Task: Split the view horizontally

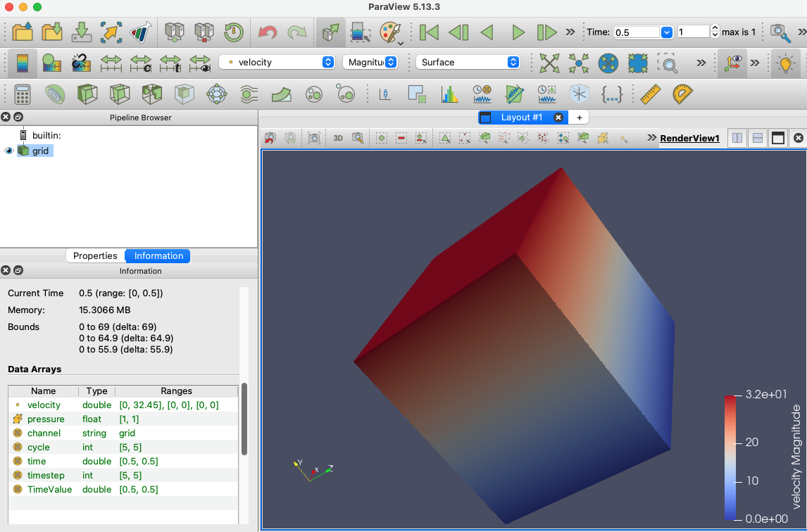Action: click(737, 138)
